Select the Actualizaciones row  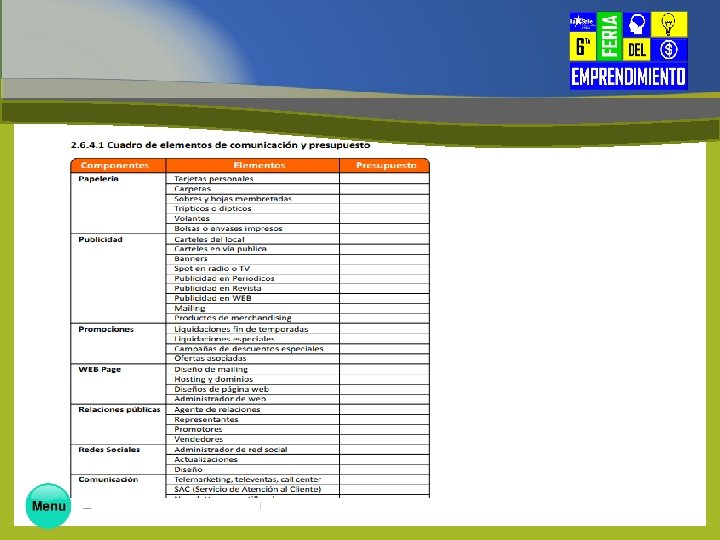[x=253, y=460]
